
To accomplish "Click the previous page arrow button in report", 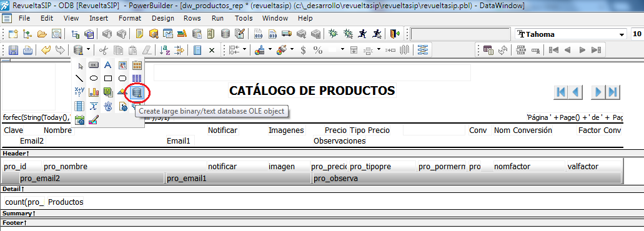I will click(576, 92).
